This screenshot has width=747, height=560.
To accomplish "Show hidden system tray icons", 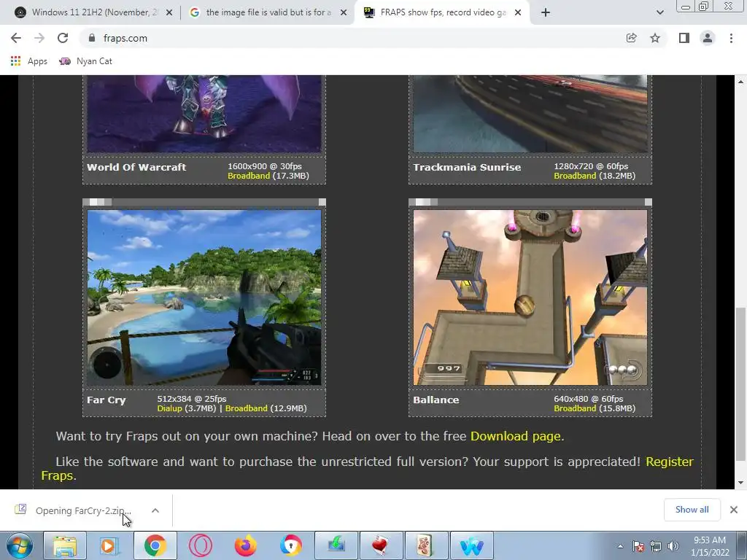I will pos(620,547).
